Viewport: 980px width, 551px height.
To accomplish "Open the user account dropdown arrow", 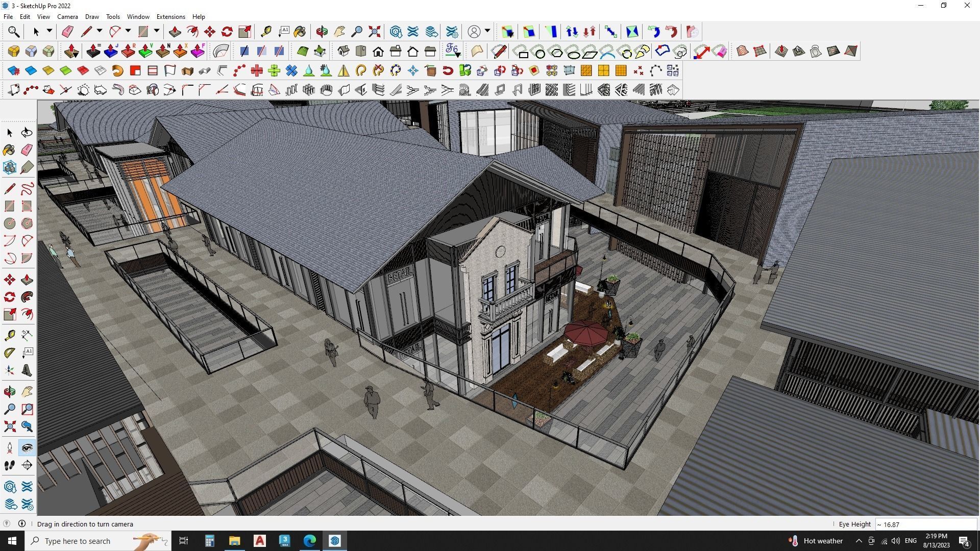I will point(487,31).
